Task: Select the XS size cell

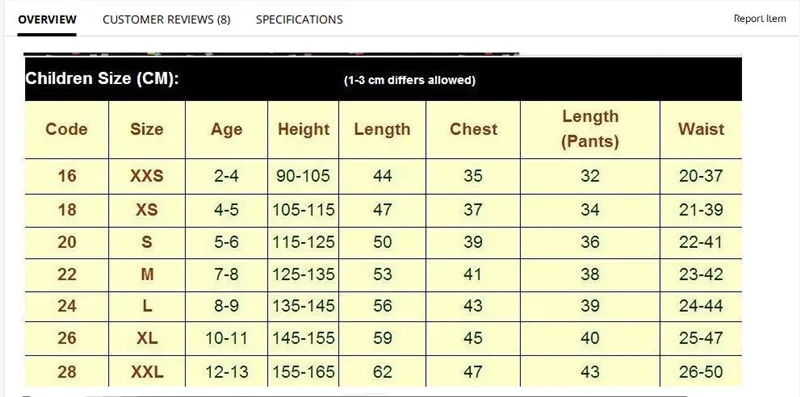Action: pos(146,210)
